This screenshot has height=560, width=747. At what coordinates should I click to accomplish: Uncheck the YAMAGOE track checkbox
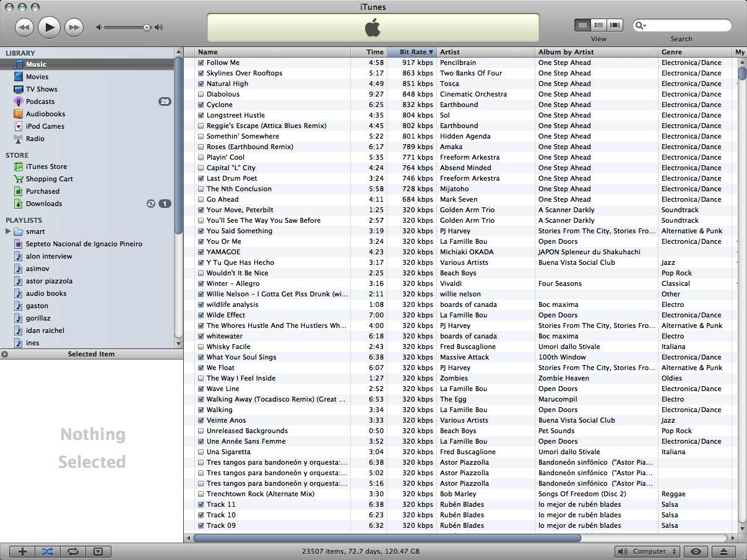tap(201, 252)
